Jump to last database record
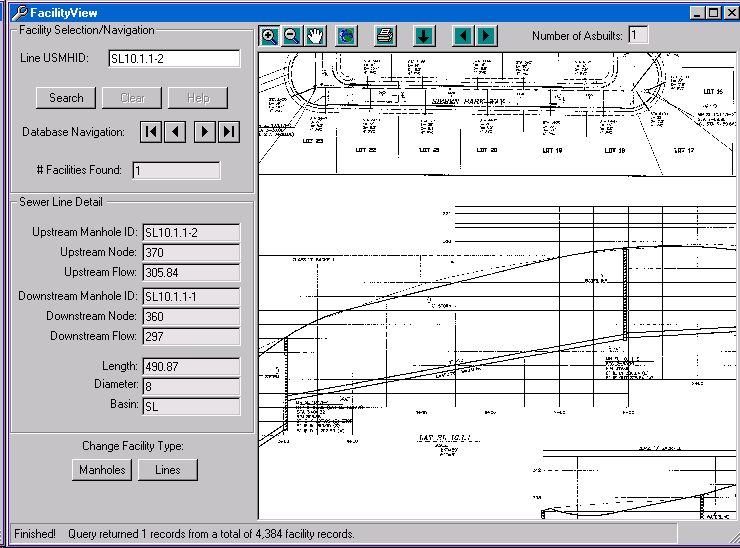 point(229,132)
